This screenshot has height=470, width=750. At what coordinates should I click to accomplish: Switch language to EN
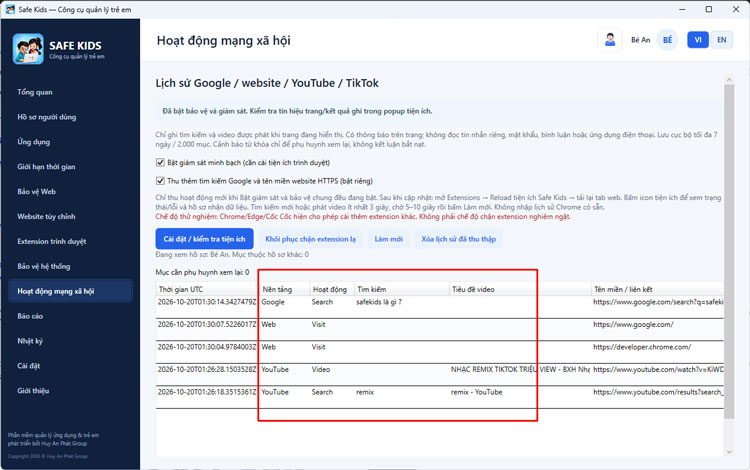[721, 40]
